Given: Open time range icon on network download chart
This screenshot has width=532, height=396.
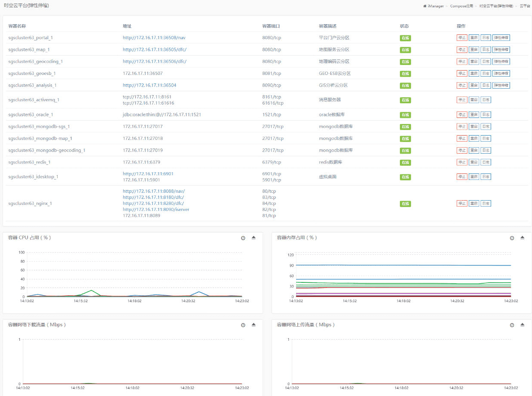Looking at the screenshot, I should 243,325.
